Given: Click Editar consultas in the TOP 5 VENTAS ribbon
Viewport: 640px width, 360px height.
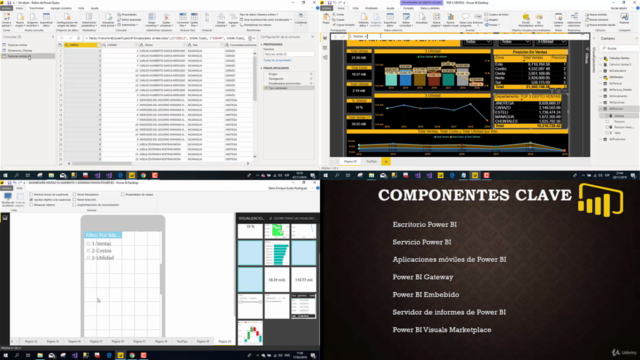Looking at the screenshot, I should click(406, 20).
